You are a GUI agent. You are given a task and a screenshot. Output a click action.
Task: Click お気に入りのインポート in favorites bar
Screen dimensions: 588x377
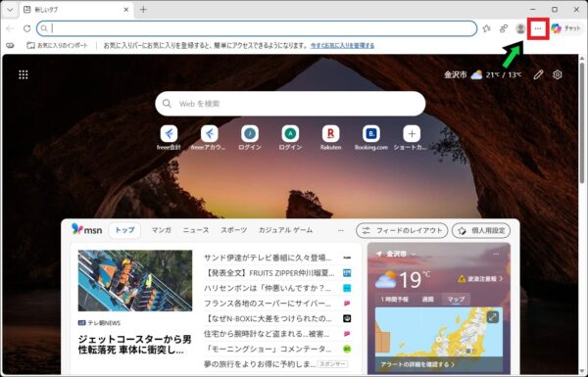point(58,45)
